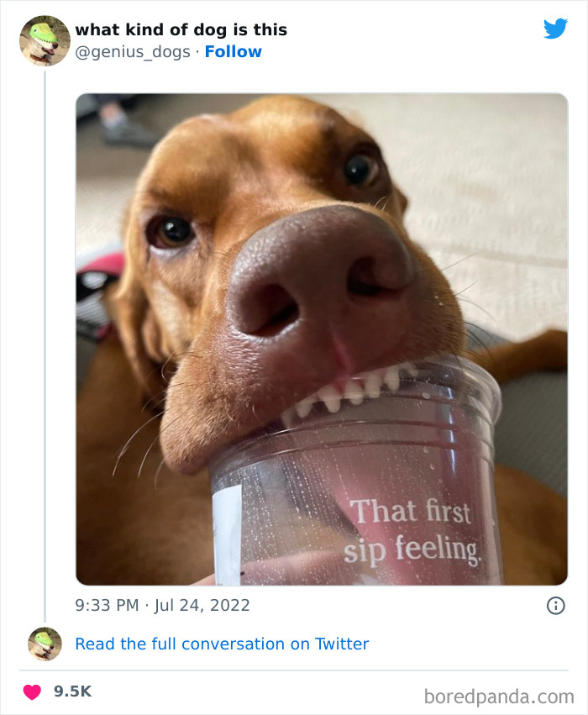Click the display name "what kind of dog is this"

[181, 29]
